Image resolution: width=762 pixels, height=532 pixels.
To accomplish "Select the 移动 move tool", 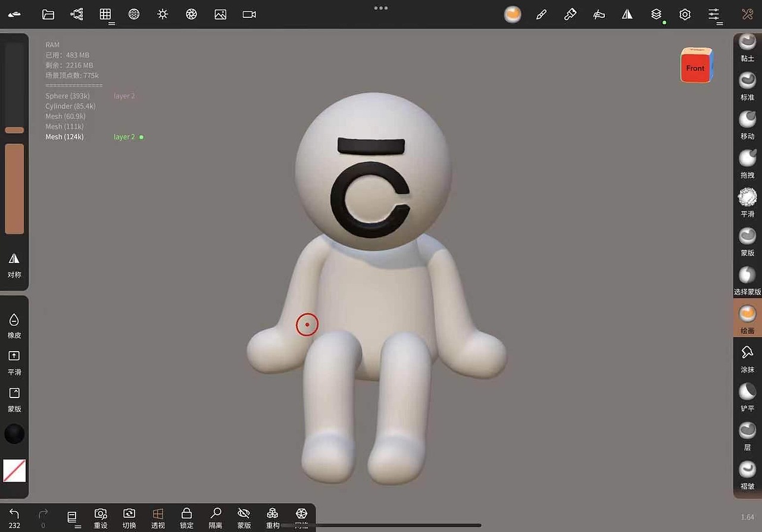I will 747,125.
